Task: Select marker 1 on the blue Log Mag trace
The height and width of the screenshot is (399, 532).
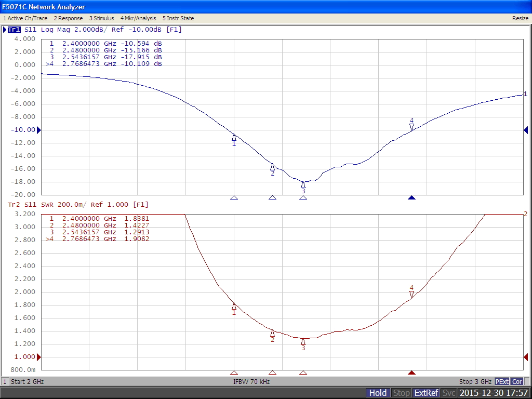Action: point(234,138)
